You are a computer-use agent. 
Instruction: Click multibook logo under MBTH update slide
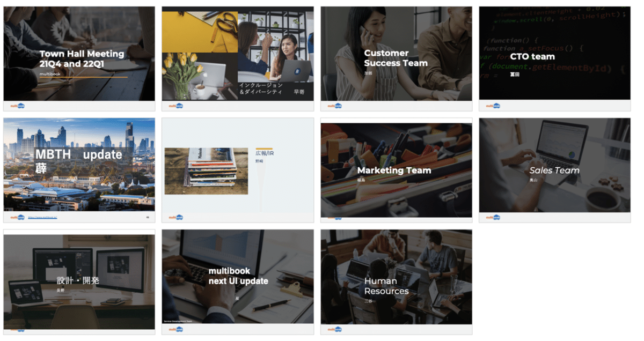(x=17, y=217)
